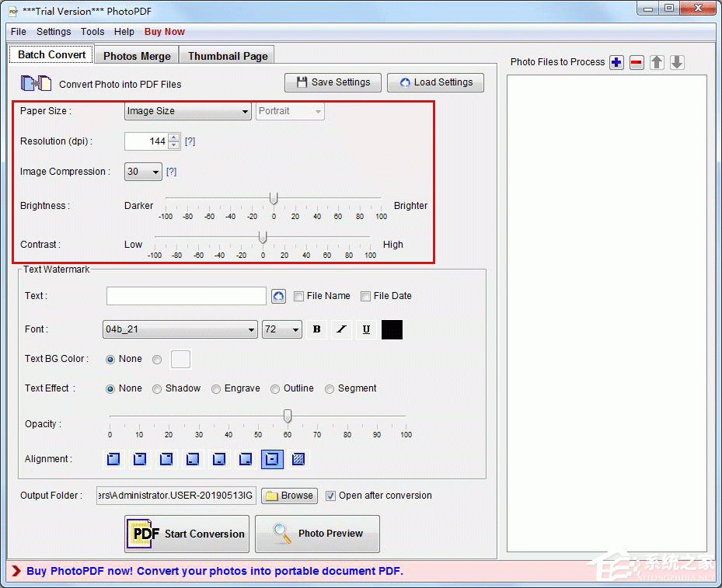Screen dimensions: 722x588
Task: Select the color radio for Text BG Color
Action: click(x=157, y=360)
